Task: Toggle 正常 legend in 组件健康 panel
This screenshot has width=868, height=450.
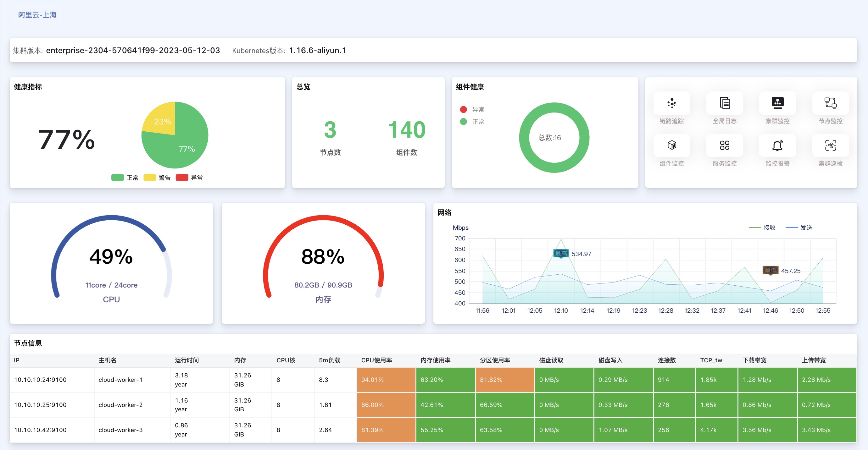Action: coord(472,122)
